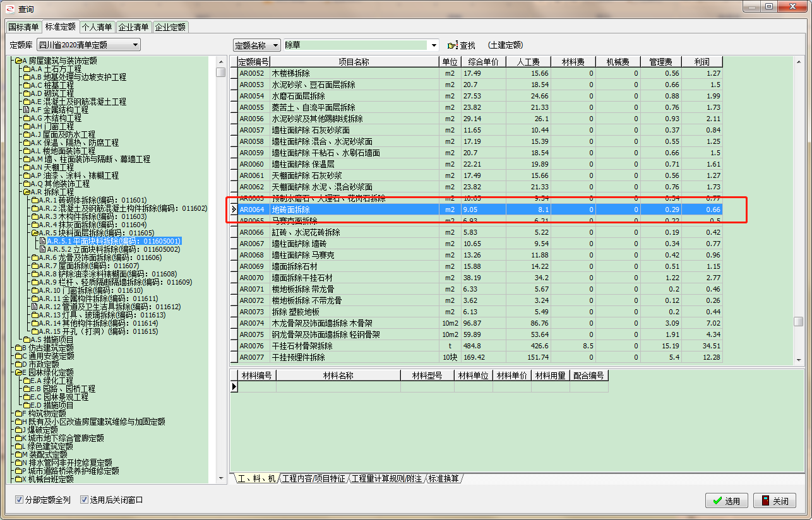Screen dimensions: 812x520
Task: Click 人工费 column header
Action: click(528, 62)
